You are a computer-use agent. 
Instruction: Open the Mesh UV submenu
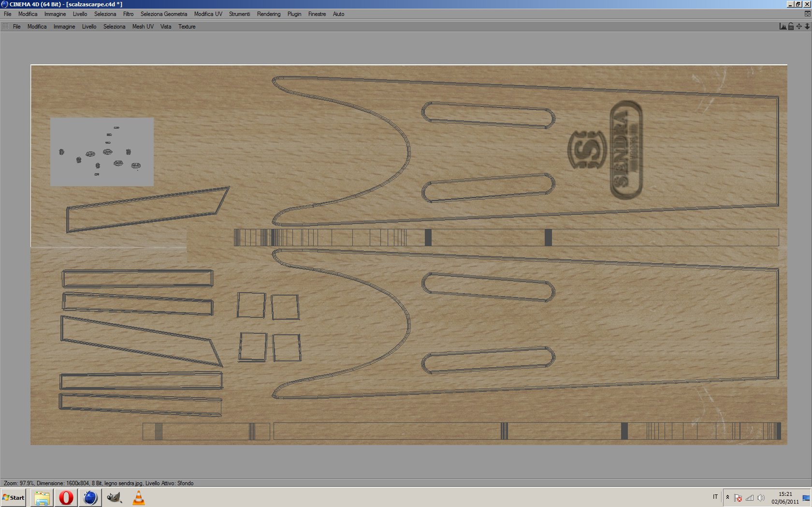click(143, 27)
